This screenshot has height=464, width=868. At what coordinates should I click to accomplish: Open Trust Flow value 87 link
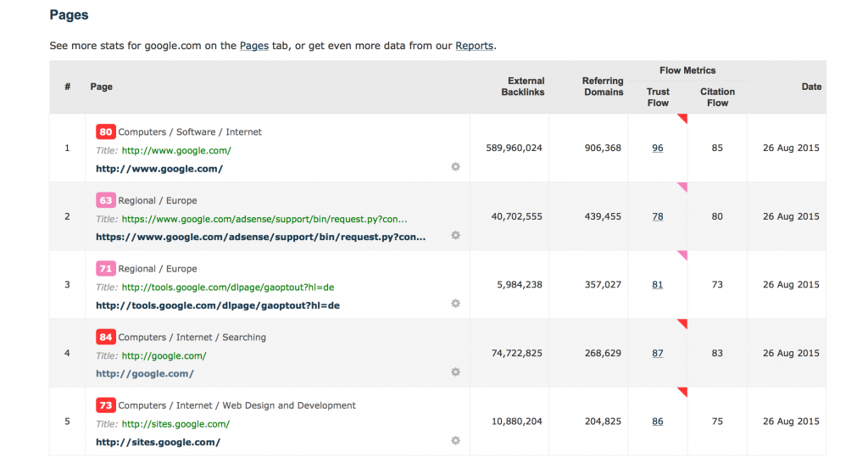click(x=658, y=353)
